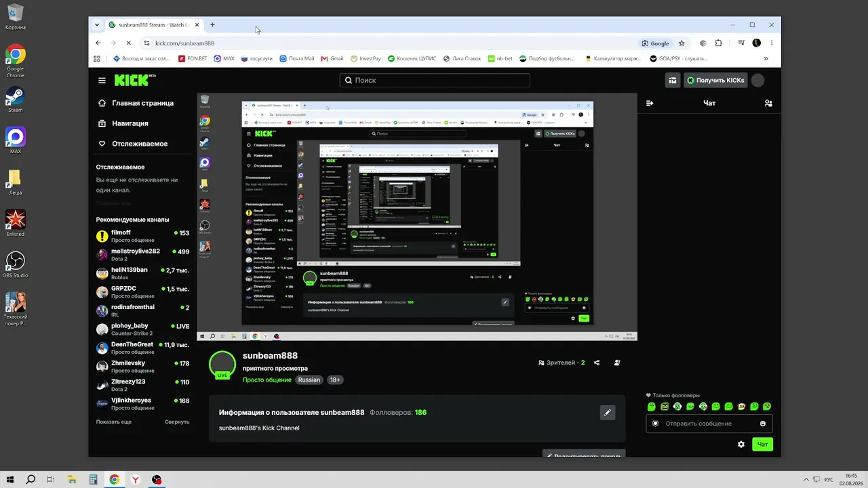Open the mellstroylive282 channel
Viewport: 868px width, 488px height.
pos(142,254)
